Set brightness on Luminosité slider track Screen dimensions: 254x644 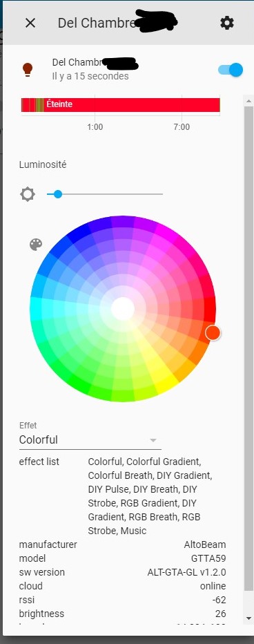click(105, 194)
